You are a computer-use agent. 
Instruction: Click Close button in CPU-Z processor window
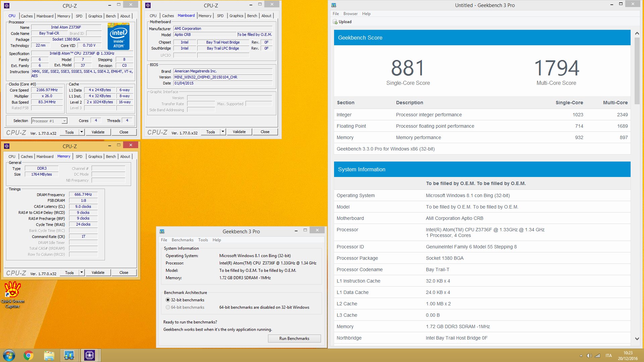coord(124,132)
